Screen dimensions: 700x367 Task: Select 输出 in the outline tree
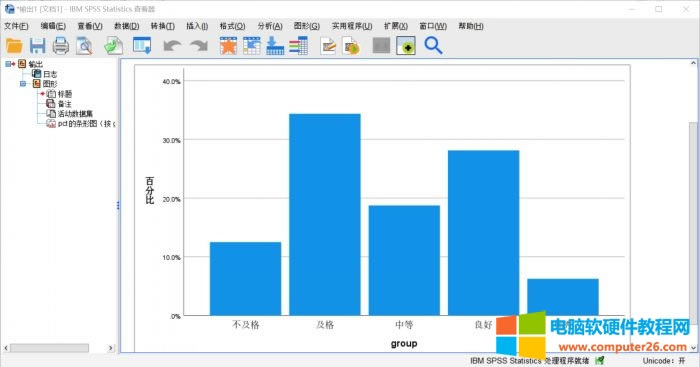pyautogui.click(x=36, y=64)
